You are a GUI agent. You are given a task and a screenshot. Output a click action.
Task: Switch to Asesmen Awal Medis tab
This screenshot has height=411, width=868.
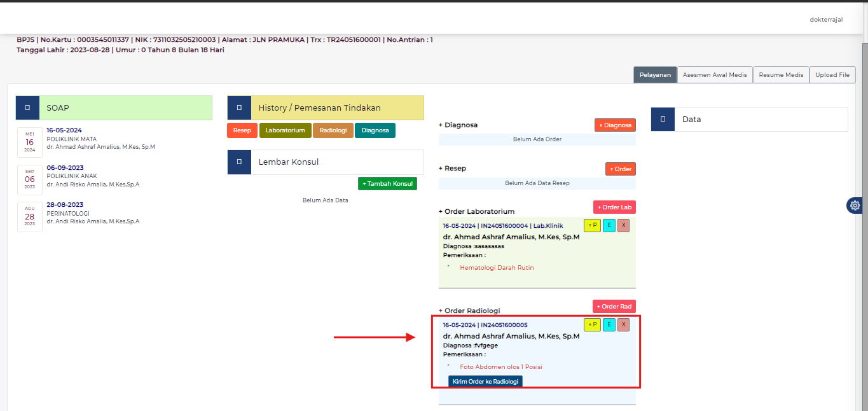pos(715,75)
